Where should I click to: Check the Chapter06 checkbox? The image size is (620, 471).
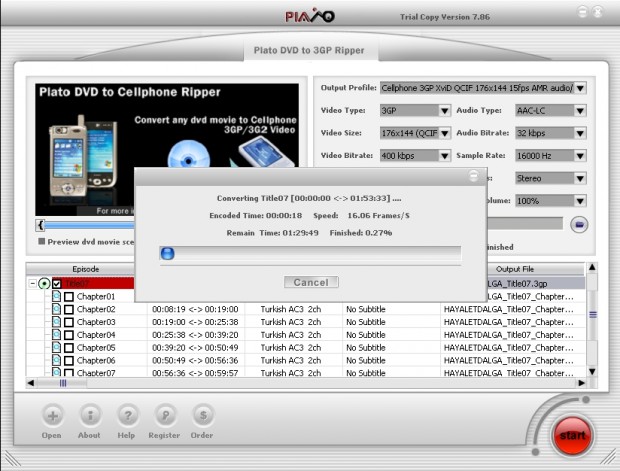pos(69,360)
